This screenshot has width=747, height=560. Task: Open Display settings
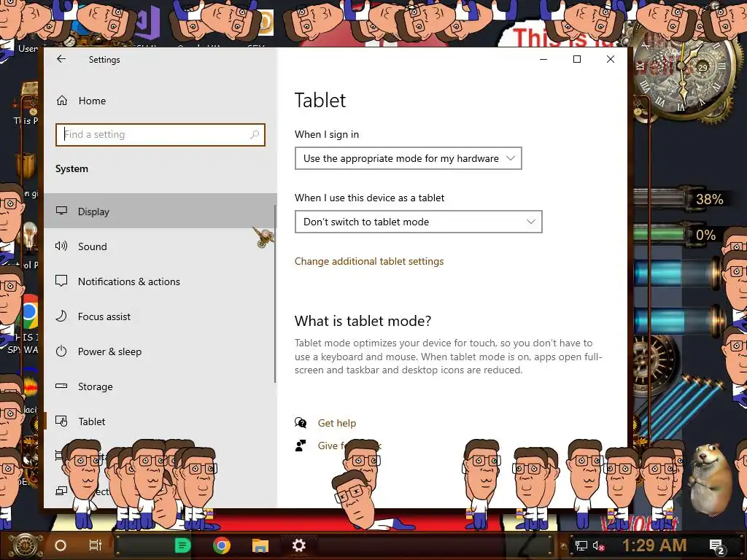(x=160, y=211)
